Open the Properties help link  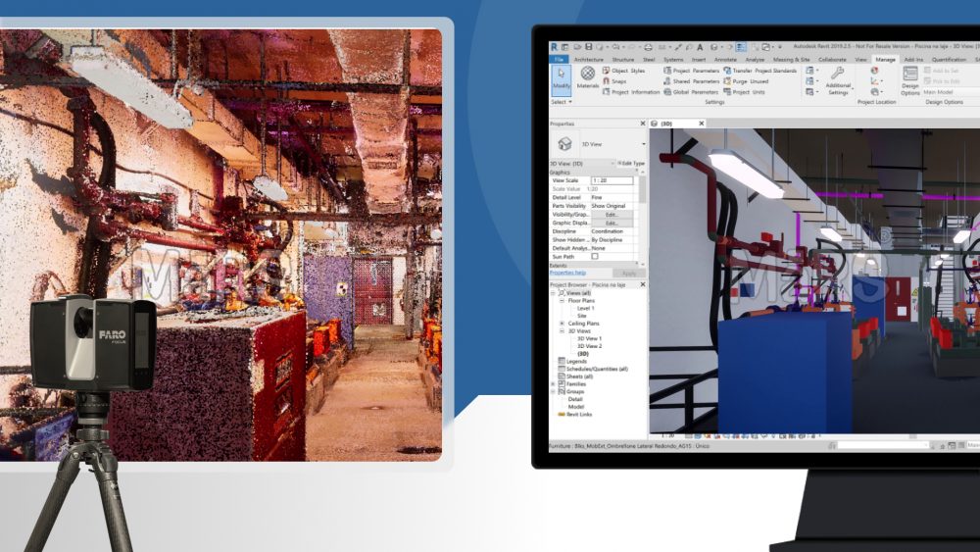(x=567, y=273)
